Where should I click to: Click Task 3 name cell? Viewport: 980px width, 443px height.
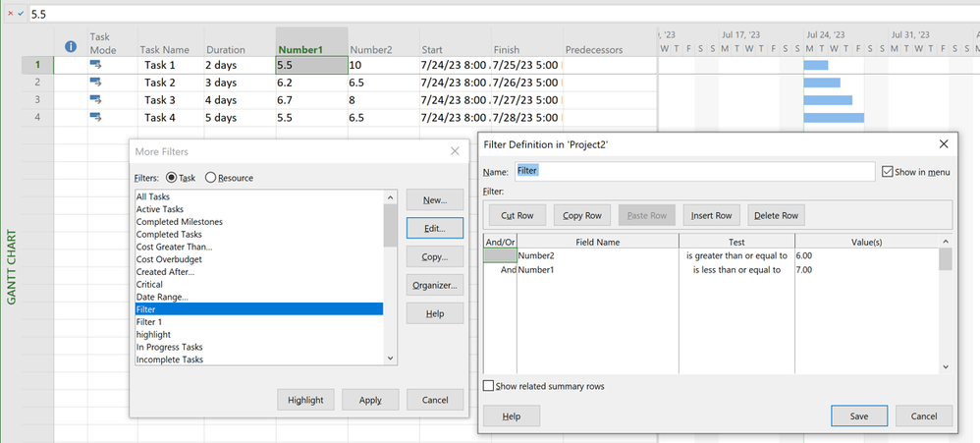pyautogui.click(x=171, y=100)
